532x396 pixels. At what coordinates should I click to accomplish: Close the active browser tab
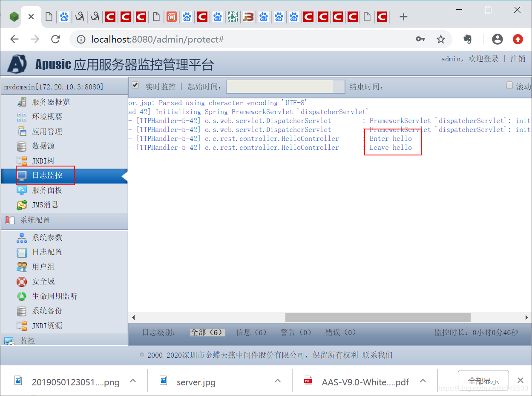31,17
